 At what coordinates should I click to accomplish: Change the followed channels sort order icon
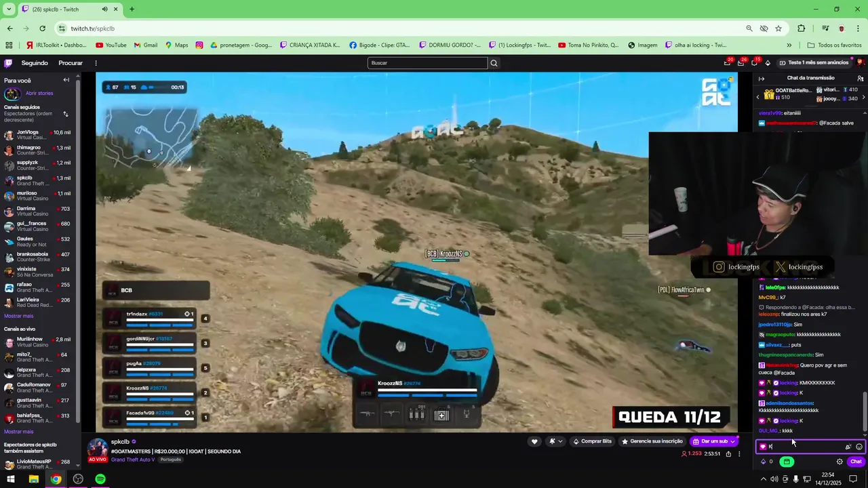(66, 114)
